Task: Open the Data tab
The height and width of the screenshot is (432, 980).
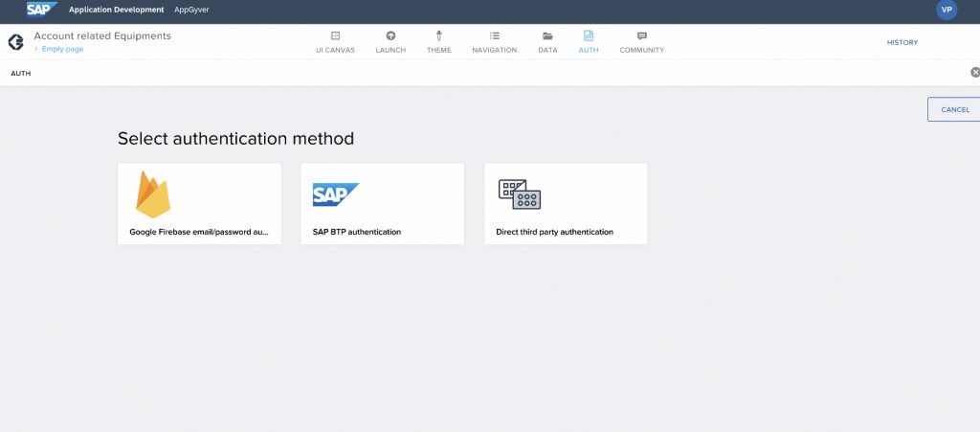Action: pyautogui.click(x=547, y=42)
